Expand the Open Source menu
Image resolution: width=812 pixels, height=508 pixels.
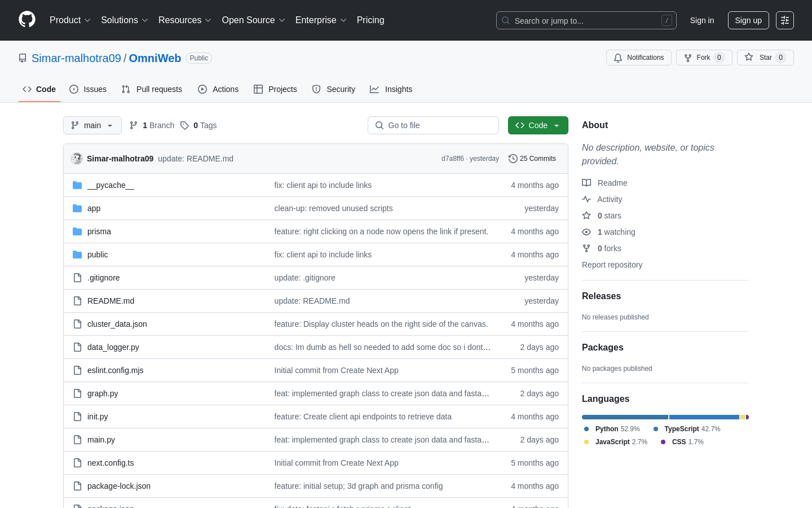pyautogui.click(x=254, y=20)
